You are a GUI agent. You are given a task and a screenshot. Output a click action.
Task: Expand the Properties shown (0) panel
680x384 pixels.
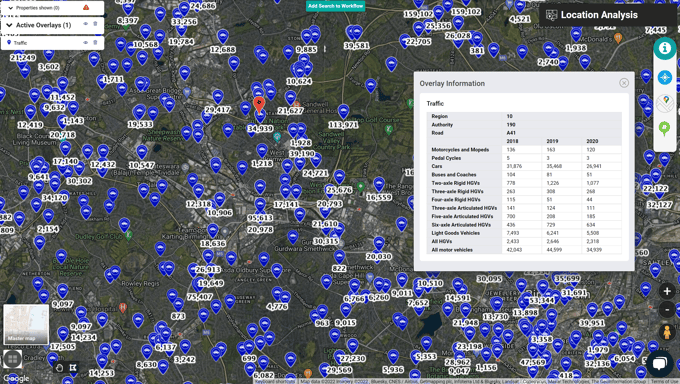tap(10, 8)
